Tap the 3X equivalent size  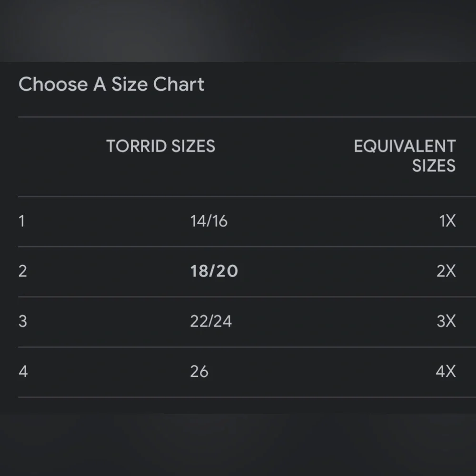pyautogui.click(x=446, y=321)
